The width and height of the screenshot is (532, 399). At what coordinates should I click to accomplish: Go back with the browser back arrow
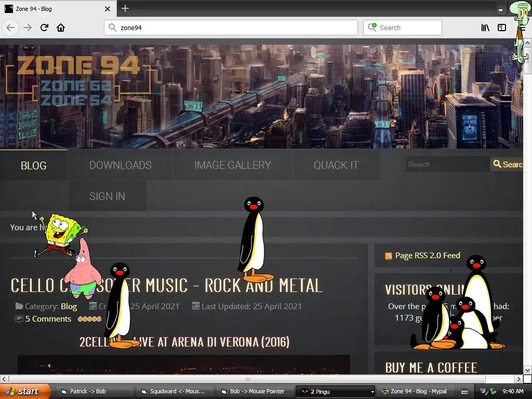[10, 28]
